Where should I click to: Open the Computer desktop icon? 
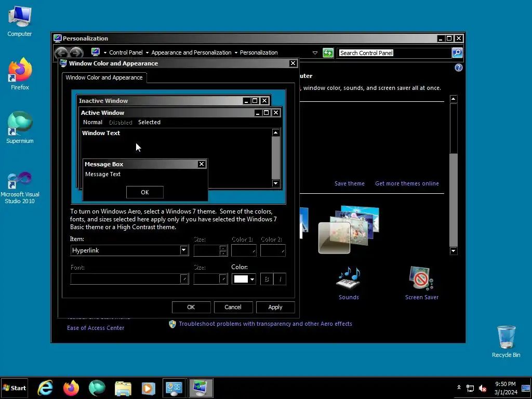pyautogui.click(x=20, y=21)
